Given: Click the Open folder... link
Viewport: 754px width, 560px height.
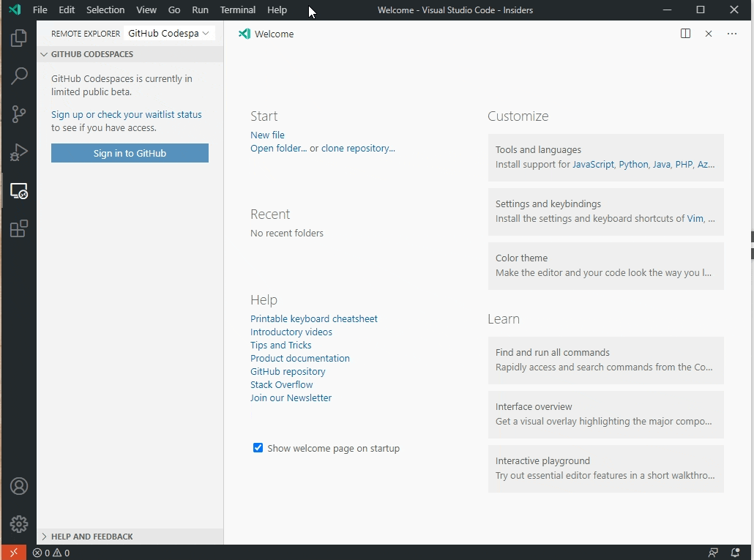Looking at the screenshot, I should point(278,148).
